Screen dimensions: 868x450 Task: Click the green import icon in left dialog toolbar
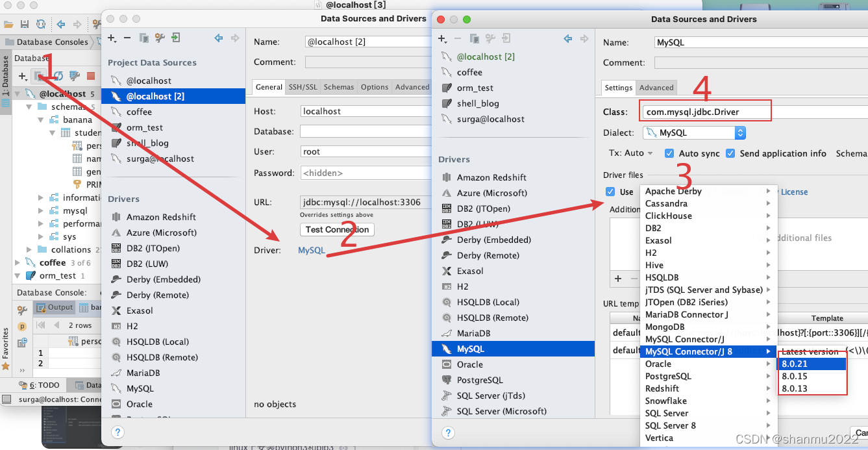[x=176, y=38]
